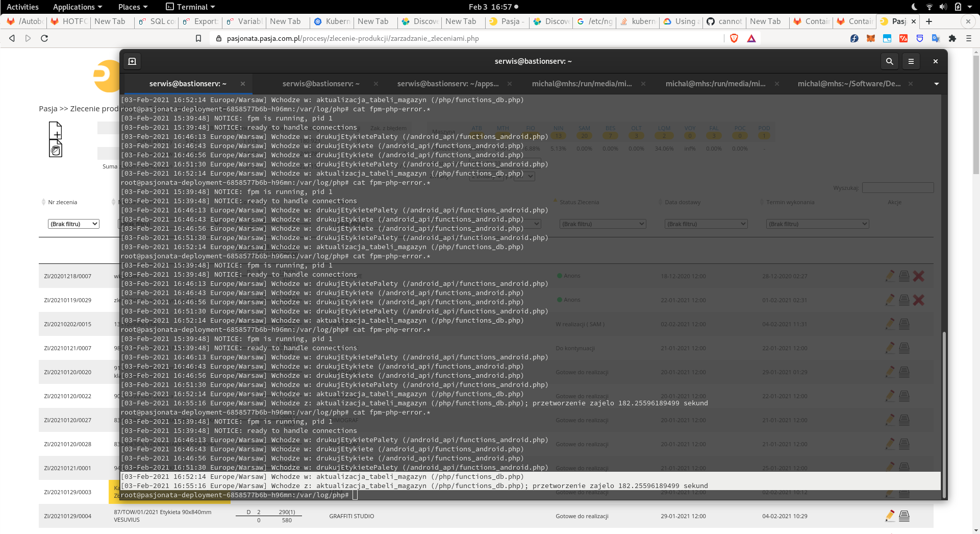Viewport: 980px width, 534px height.
Task: Switch to serwis@bastionserv ~/apps terminal tab
Action: pyautogui.click(x=448, y=84)
